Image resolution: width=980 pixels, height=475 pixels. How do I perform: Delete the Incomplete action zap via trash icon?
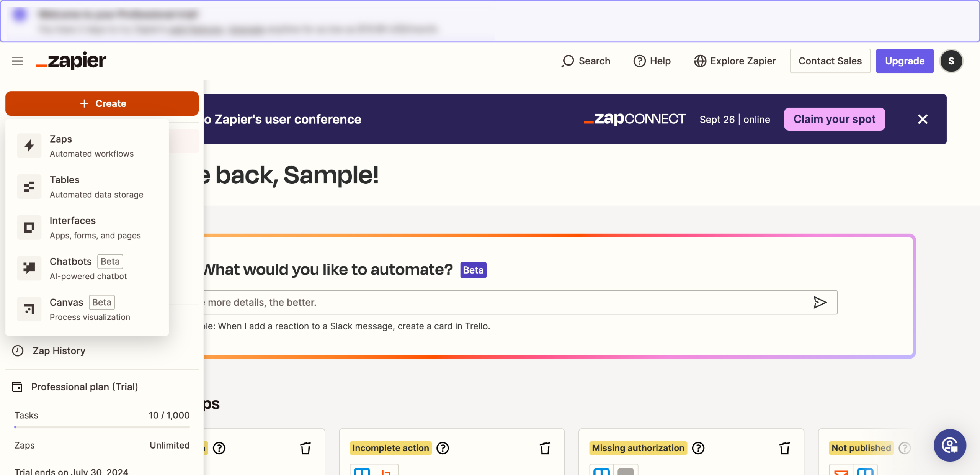tap(545, 448)
